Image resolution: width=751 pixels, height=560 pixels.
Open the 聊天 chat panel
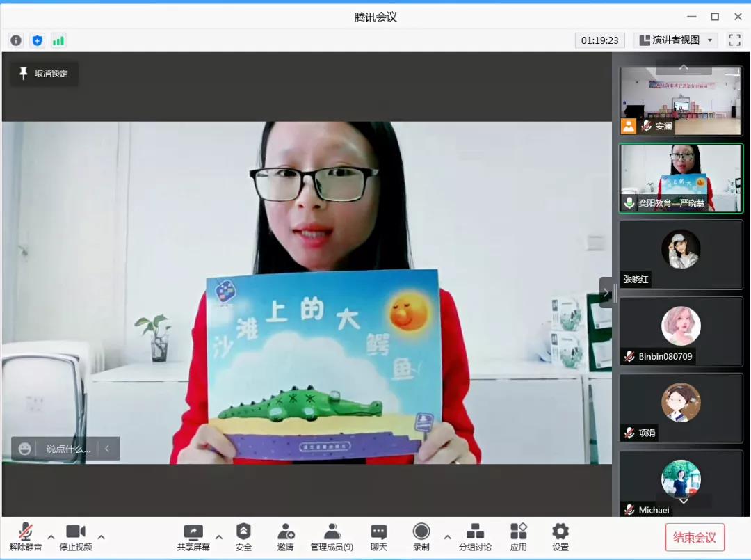point(379,536)
